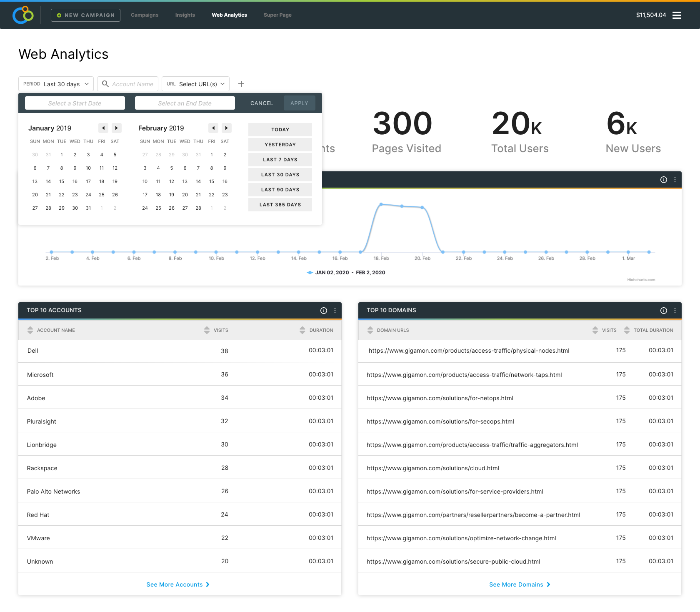Pick January 31 in the calendar
Viewport: 700px width, 612px height.
tap(88, 208)
